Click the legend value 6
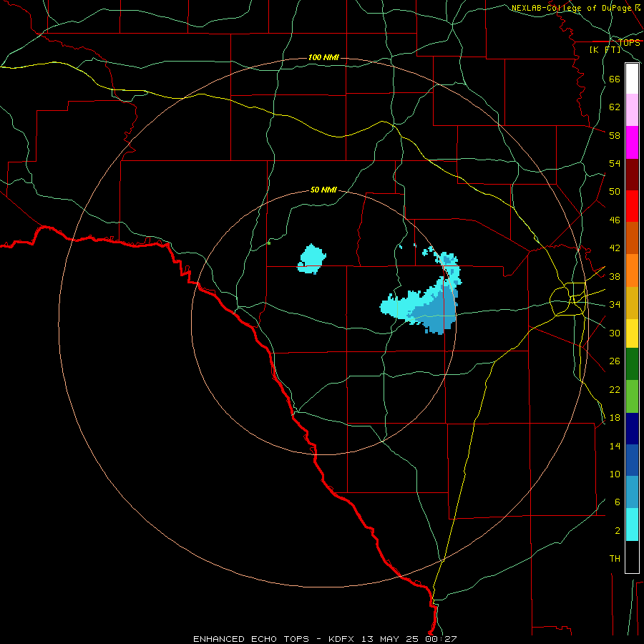This screenshot has width=644, height=644. coord(618,502)
